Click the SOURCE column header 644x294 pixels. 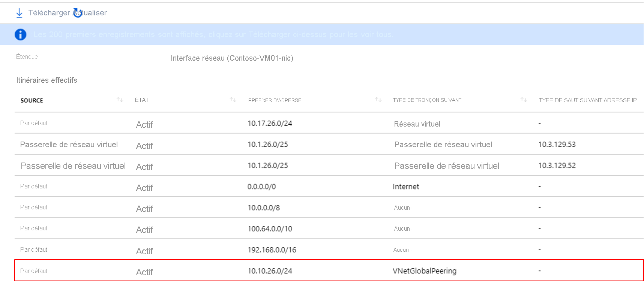pos(32,100)
